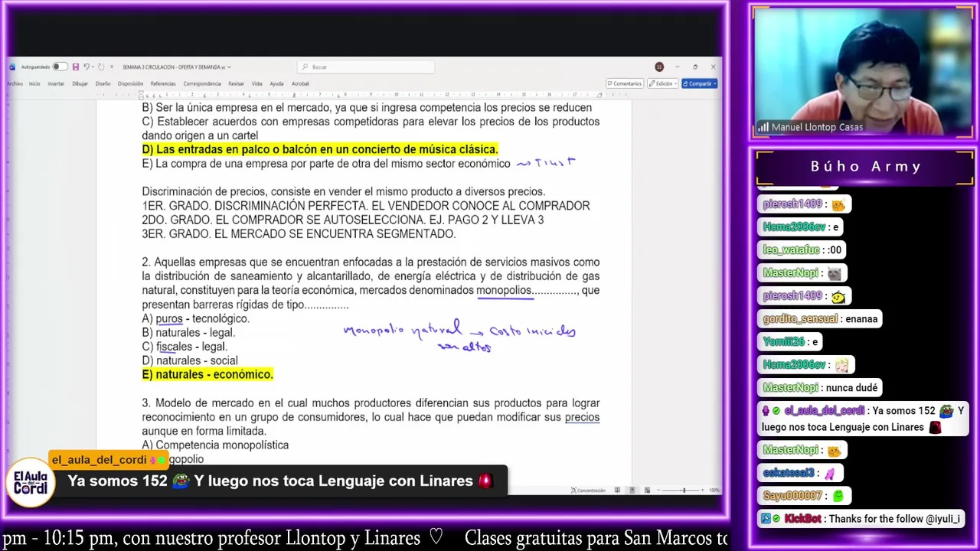The image size is (980, 551).
Task: Click the Manuel Llontop Casas webcam thumbnail
Action: click(862, 73)
